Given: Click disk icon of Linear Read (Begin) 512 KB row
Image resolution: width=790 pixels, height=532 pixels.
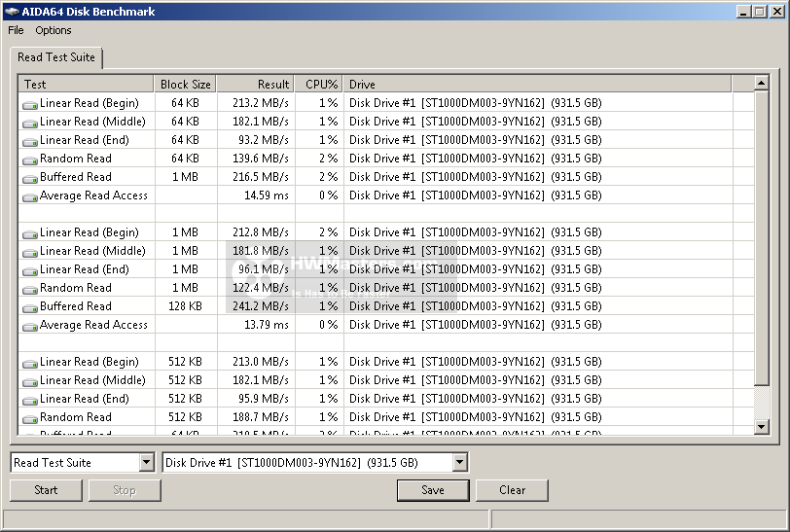Looking at the screenshot, I should point(30,363).
